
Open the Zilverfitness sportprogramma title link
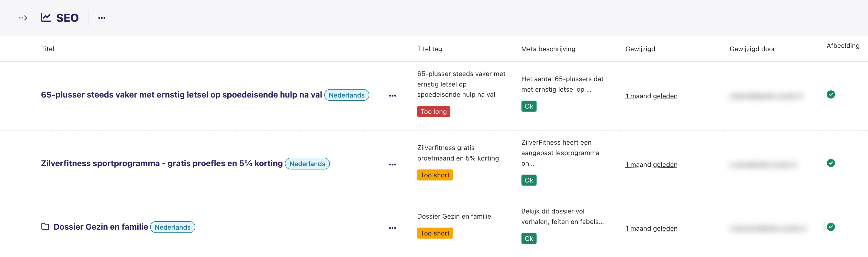coord(162,163)
